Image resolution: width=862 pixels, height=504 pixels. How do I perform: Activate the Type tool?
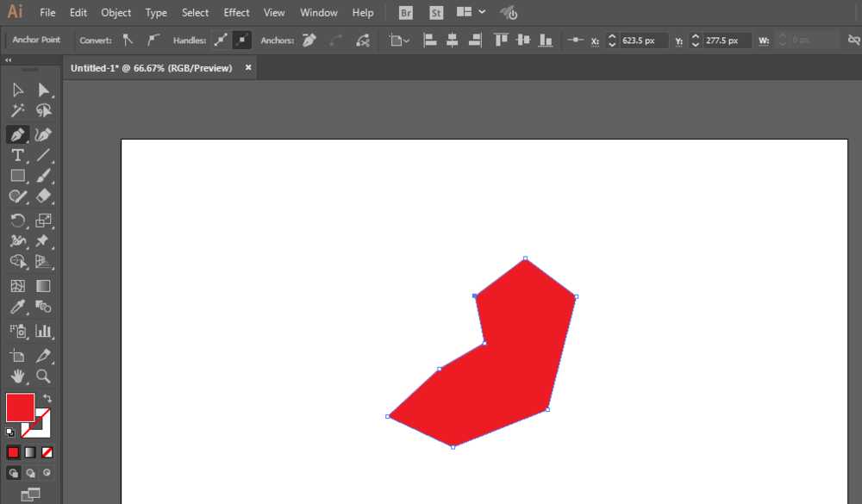coord(16,155)
